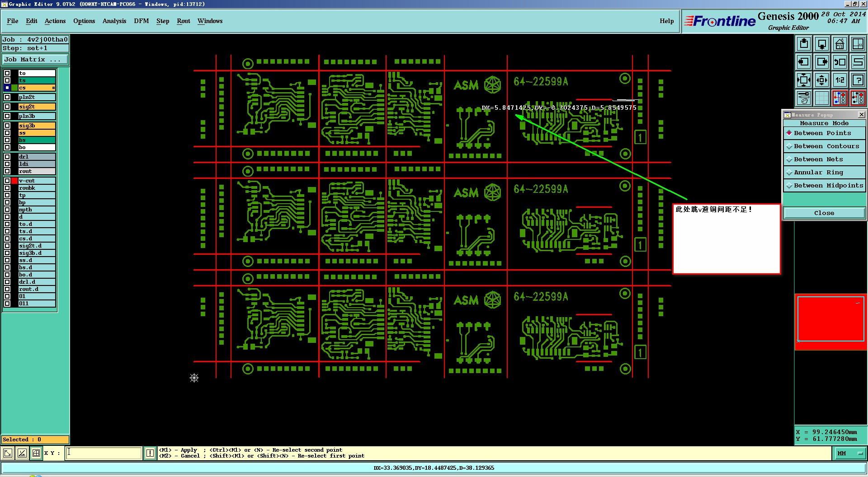Click the Job Matrix button
868x477 pixels.
[x=35, y=60]
